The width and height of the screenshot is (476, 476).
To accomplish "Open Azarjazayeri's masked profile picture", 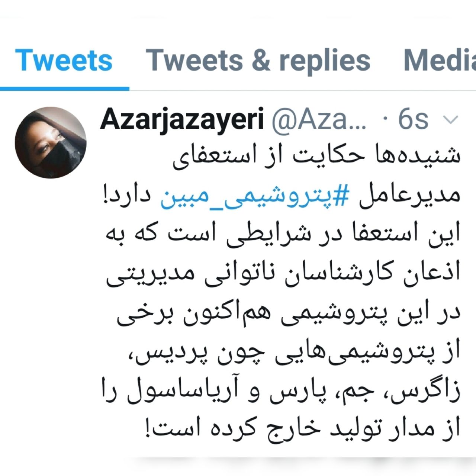I will click(51, 143).
